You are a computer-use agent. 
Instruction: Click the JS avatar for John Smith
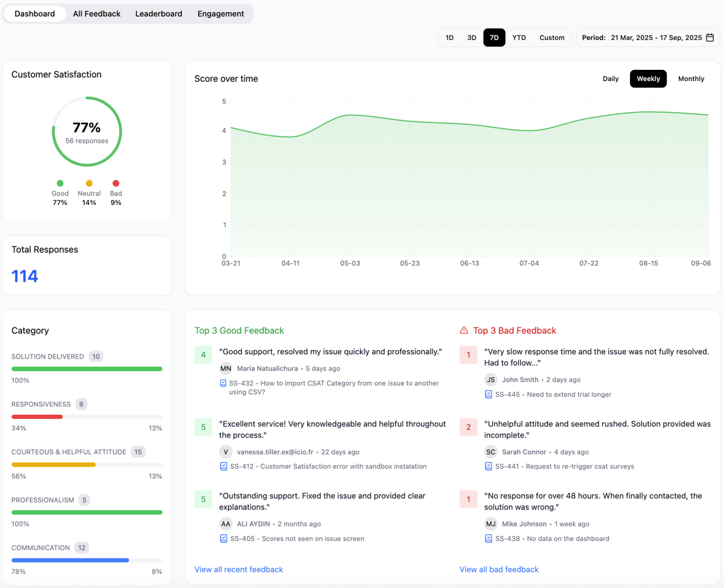491,380
